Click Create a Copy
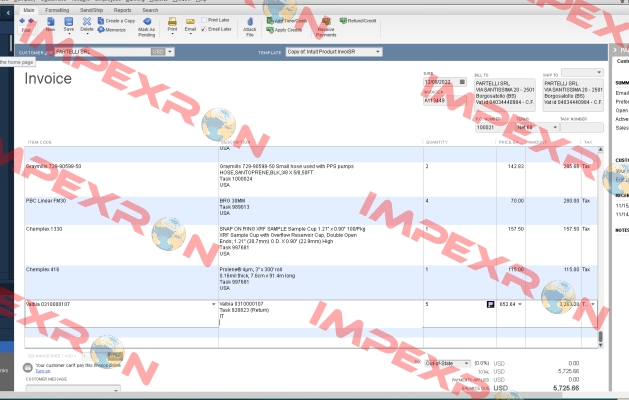The width and height of the screenshot is (629, 400). coord(116,20)
